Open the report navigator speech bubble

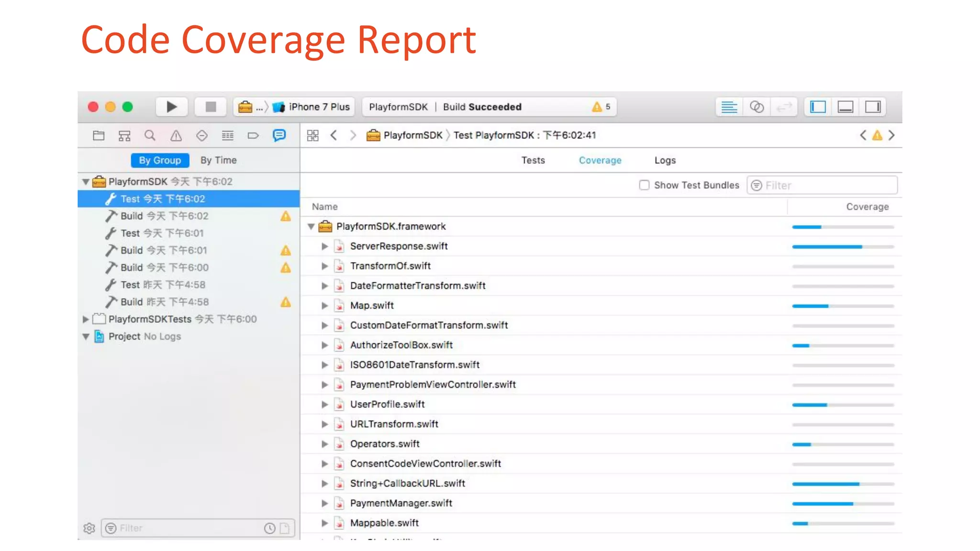click(279, 135)
